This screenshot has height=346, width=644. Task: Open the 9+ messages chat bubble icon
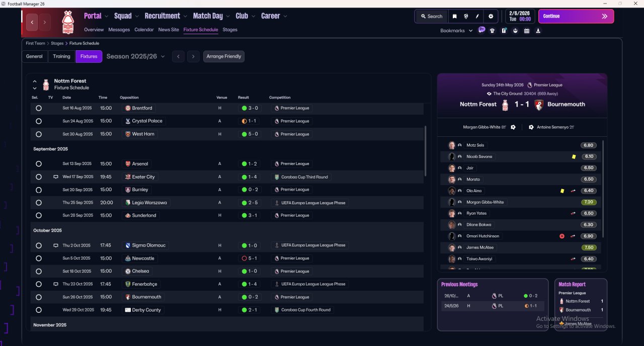[481, 30]
